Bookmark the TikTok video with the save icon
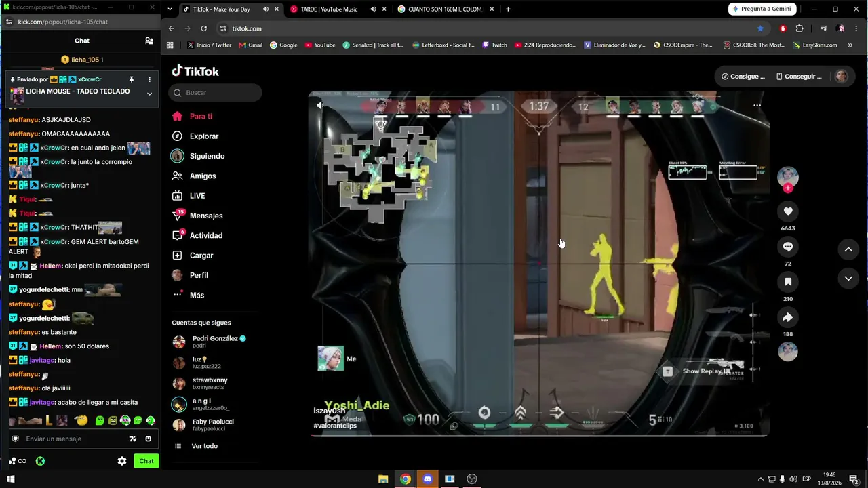This screenshot has height=488, width=868. tap(787, 282)
